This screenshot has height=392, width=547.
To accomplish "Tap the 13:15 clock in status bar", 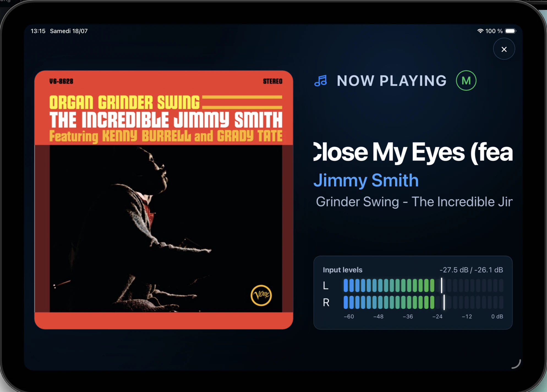I will tap(38, 31).
